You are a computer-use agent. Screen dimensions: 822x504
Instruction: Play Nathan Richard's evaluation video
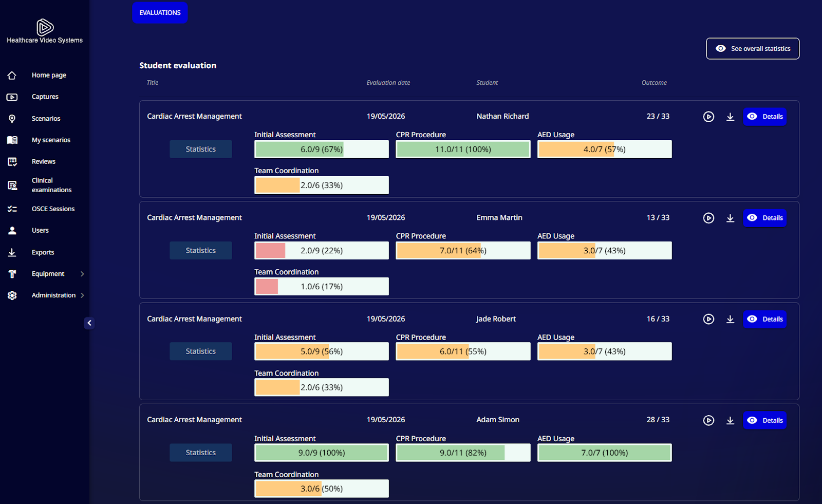click(708, 117)
